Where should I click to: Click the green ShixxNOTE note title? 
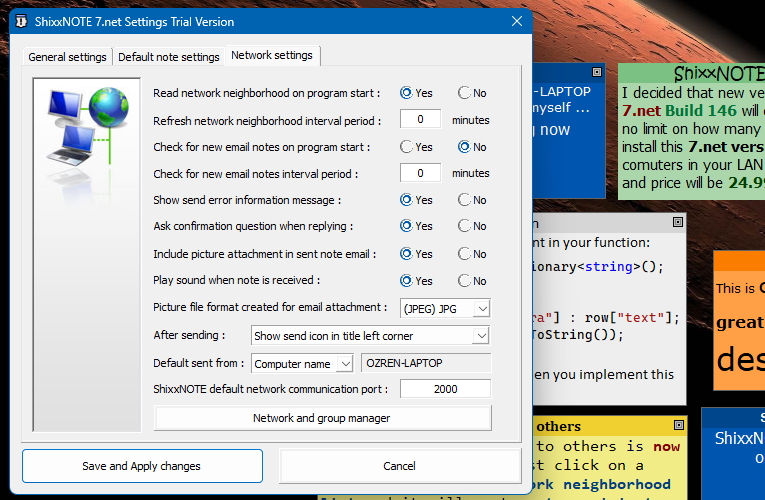(x=718, y=74)
